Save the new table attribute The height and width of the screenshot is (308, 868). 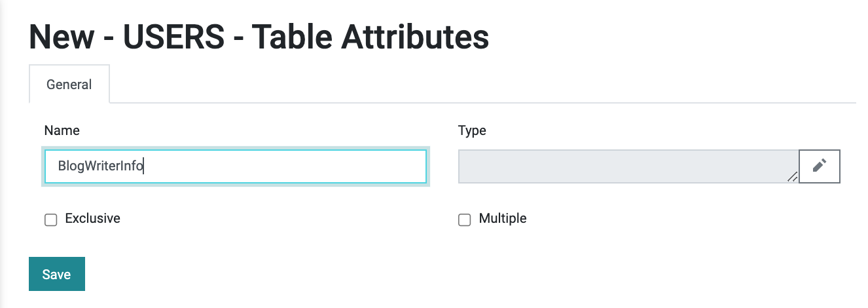[x=57, y=274]
